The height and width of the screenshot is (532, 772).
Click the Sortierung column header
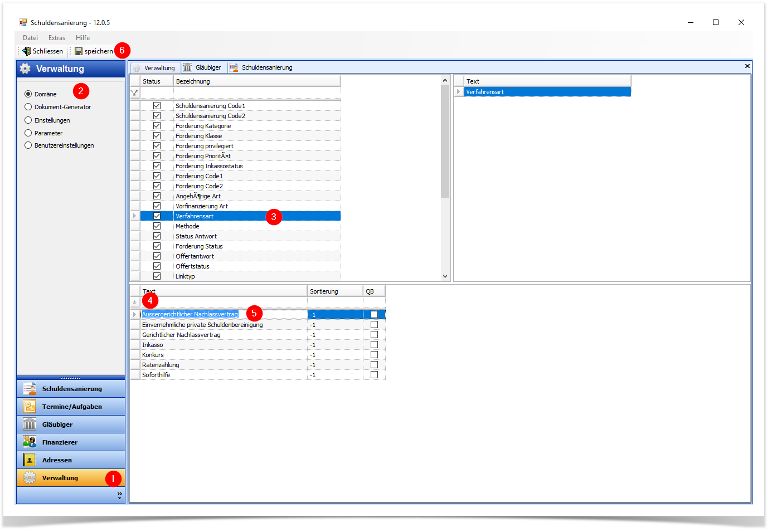[x=335, y=291]
